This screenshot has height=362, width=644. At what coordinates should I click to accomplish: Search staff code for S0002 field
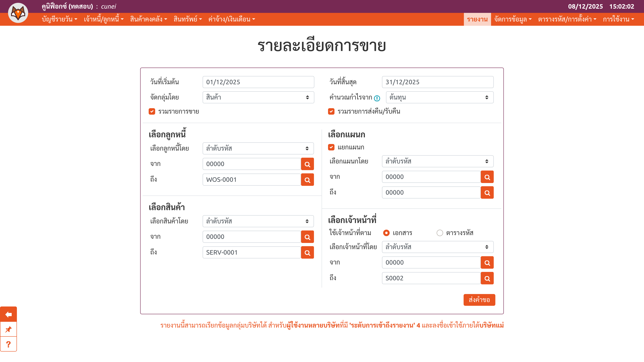point(487,278)
